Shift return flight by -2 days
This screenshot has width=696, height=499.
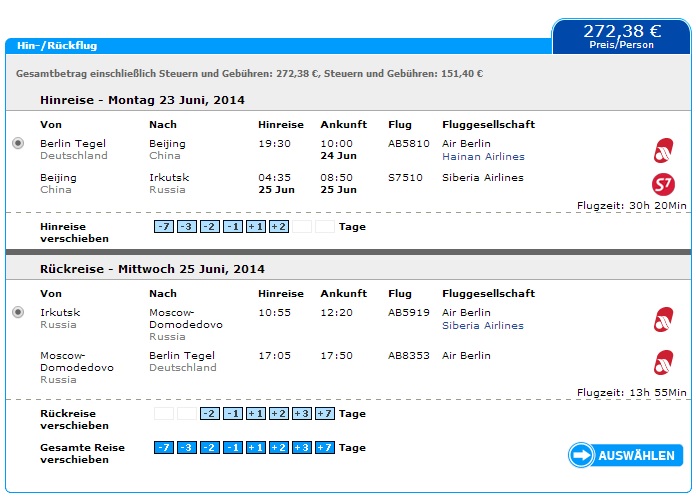point(210,414)
